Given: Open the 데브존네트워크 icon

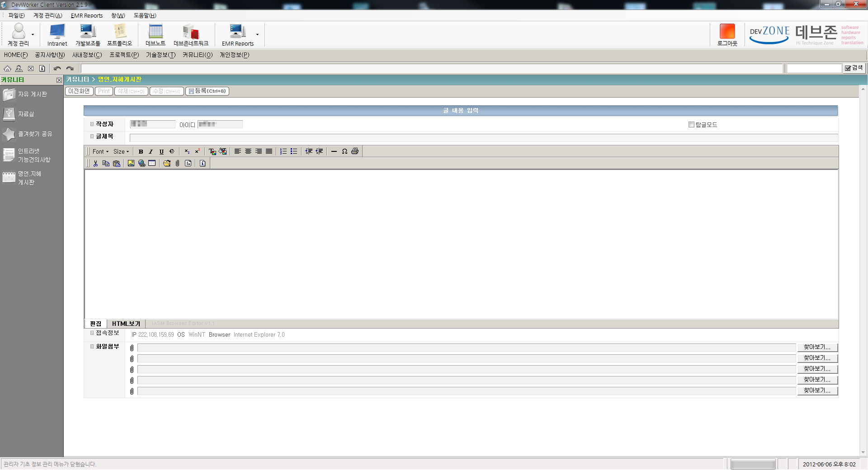Looking at the screenshot, I should tap(191, 34).
